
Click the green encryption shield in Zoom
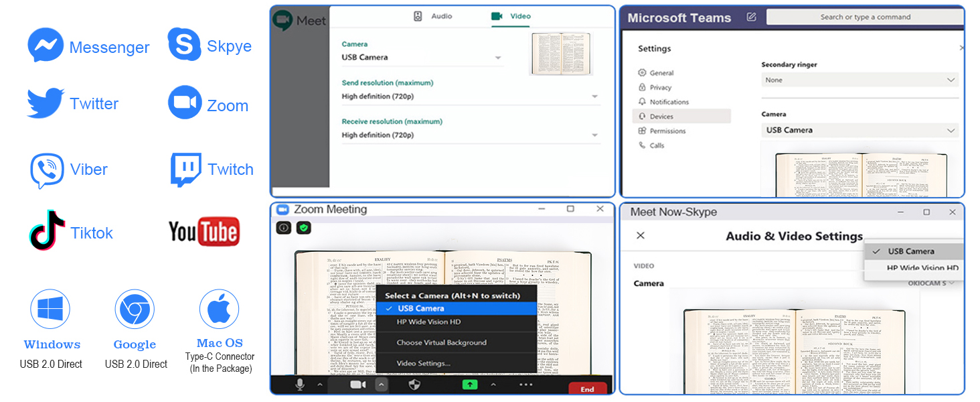tap(303, 228)
